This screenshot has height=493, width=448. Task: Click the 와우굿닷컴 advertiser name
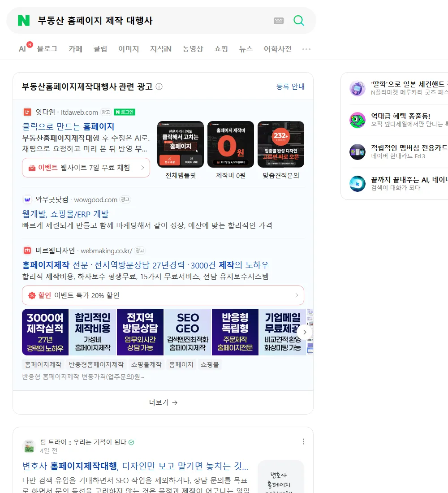pos(52,199)
